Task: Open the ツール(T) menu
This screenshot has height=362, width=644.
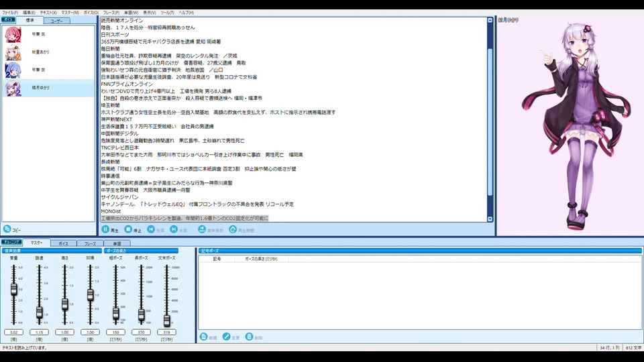Action: pyautogui.click(x=167, y=13)
